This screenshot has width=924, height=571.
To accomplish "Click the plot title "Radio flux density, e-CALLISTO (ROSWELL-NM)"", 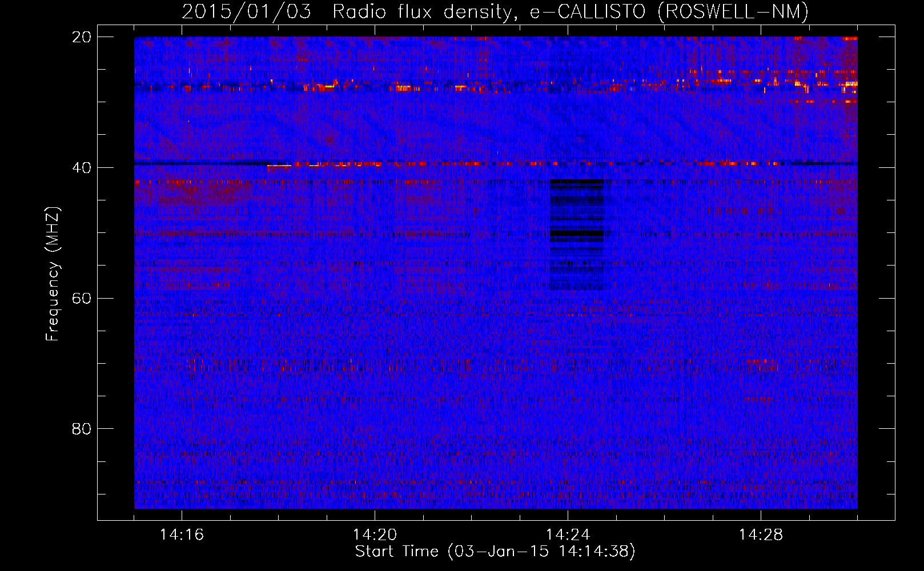I will tap(571, 11).
